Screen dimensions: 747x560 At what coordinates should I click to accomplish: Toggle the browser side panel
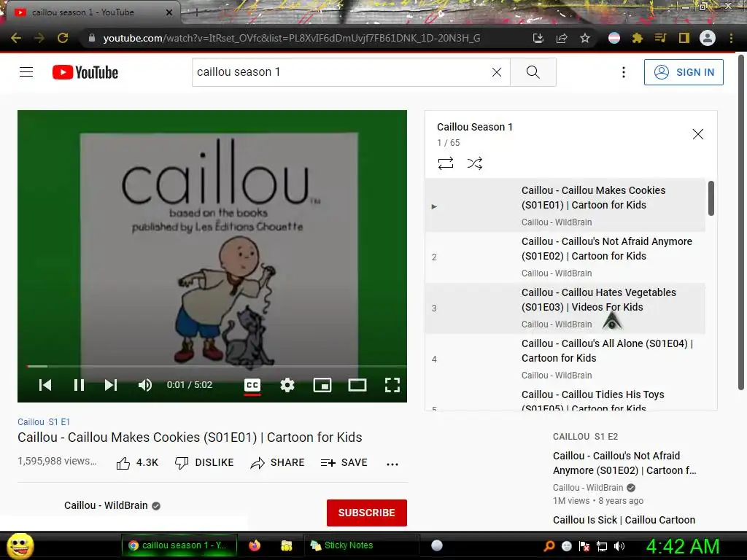pos(684,38)
